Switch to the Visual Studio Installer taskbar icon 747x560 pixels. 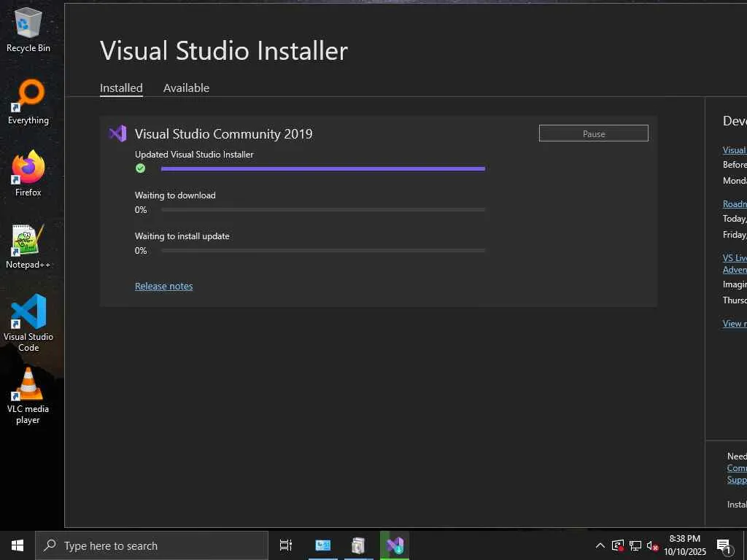pos(395,545)
